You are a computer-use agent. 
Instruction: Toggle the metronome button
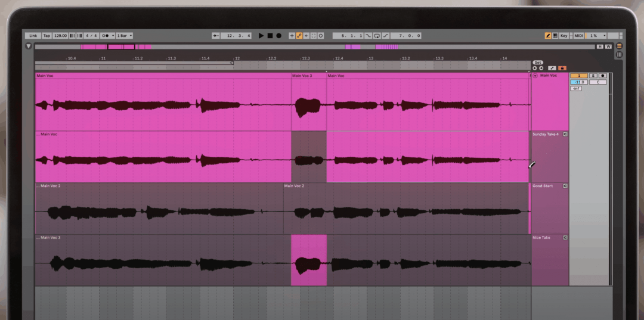[106, 36]
